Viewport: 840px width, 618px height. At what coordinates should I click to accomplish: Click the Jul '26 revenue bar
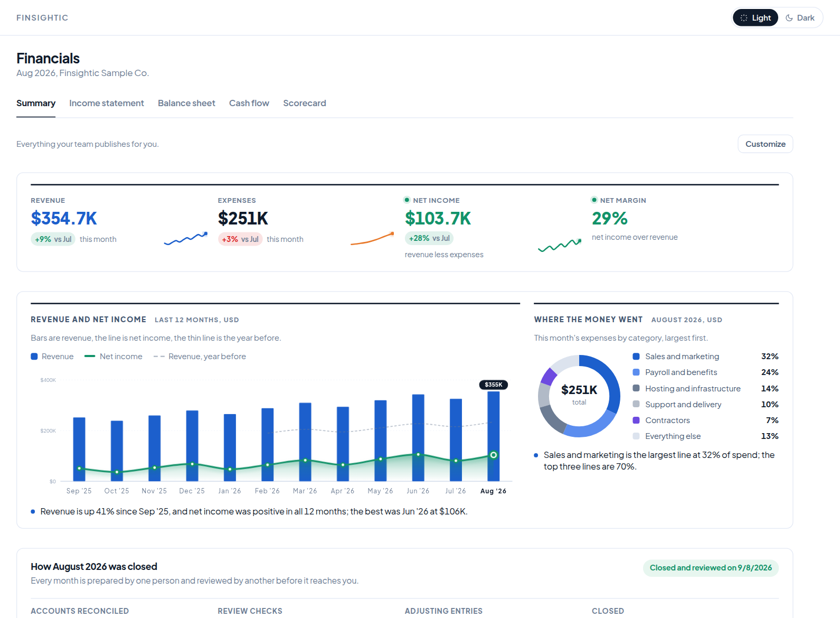click(x=456, y=440)
